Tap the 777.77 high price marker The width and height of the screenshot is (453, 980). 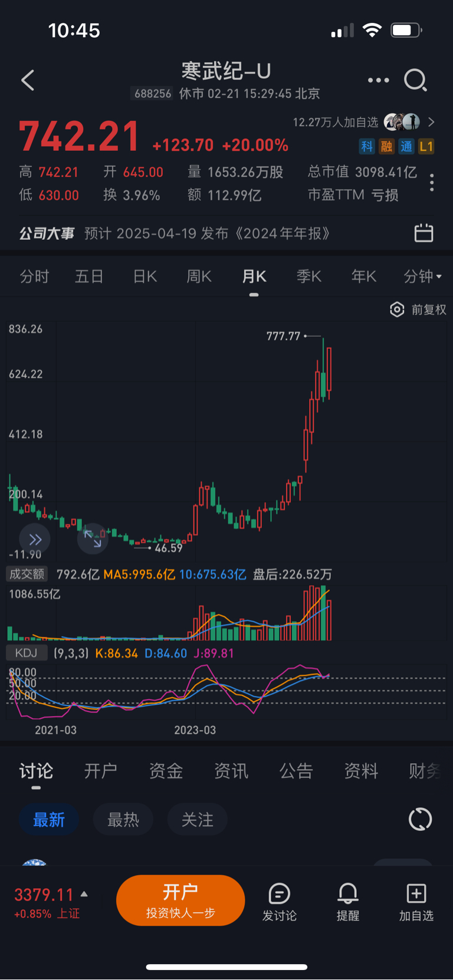(284, 336)
